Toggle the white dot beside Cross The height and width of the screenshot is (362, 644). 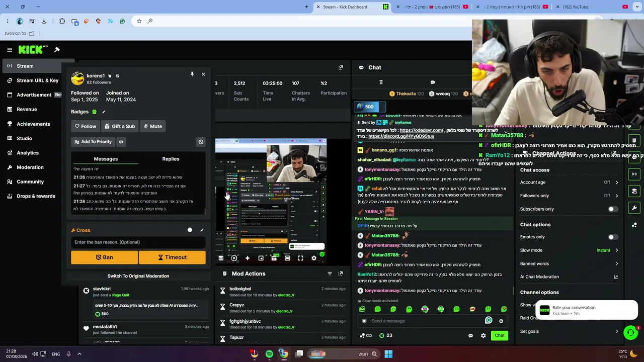point(190,230)
